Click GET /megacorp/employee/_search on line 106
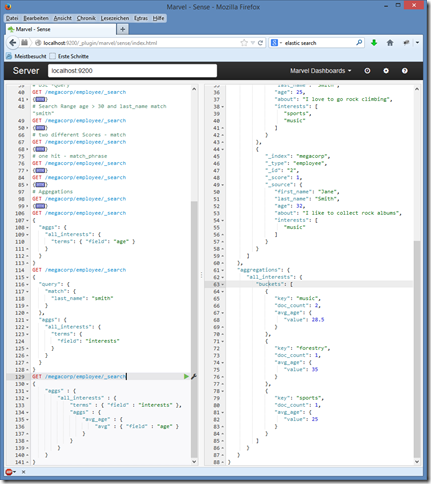431x484 pixels. [79, 213]
